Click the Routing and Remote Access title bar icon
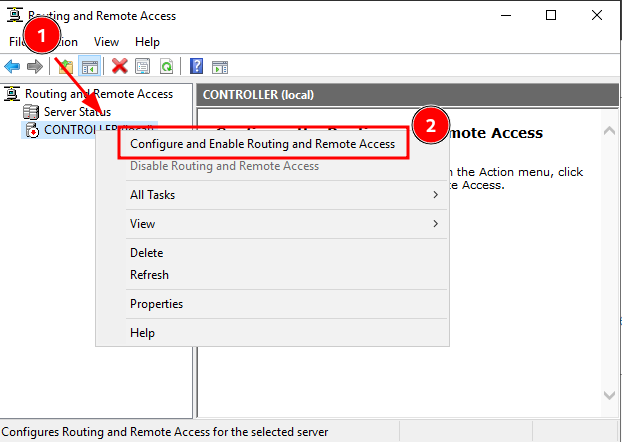622x442 pixels. click(x=15, y=15)
